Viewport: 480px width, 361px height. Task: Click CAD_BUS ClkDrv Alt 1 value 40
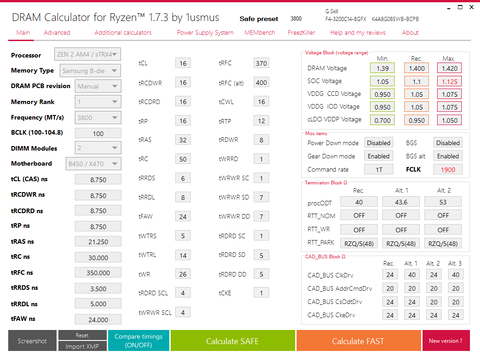412,275
